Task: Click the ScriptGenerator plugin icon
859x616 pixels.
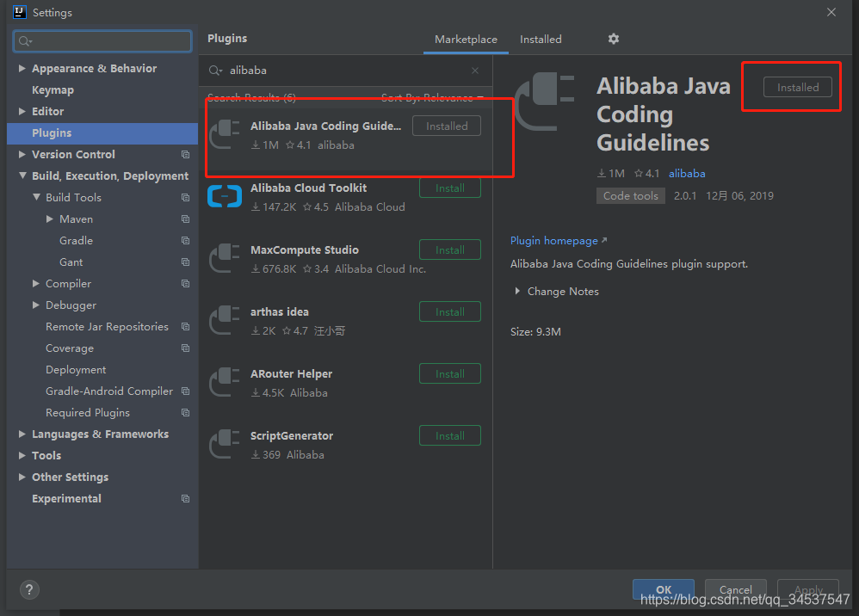Action: point(225,444)
